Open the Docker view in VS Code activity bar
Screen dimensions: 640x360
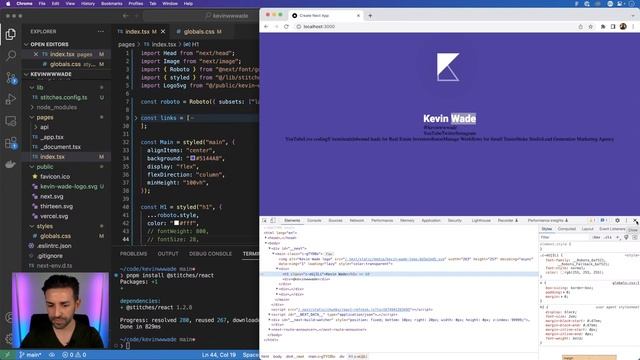point(11,164)
